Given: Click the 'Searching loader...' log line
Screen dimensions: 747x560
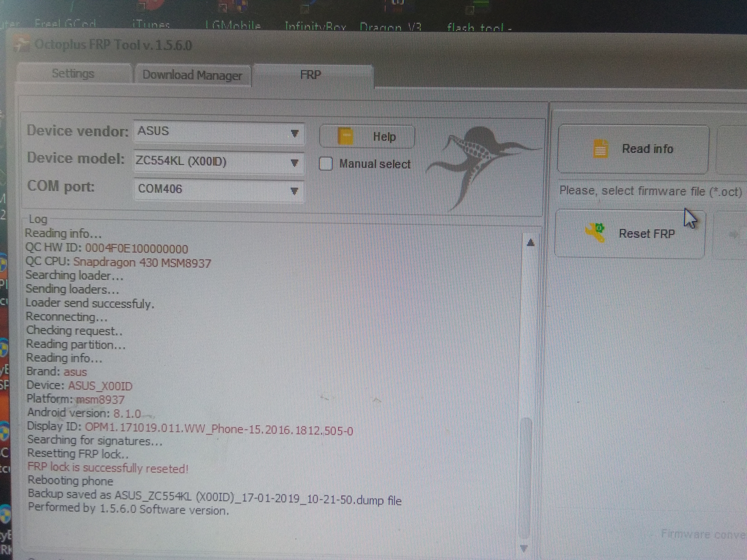Looking at the screenshot, I should coord(75,275).
